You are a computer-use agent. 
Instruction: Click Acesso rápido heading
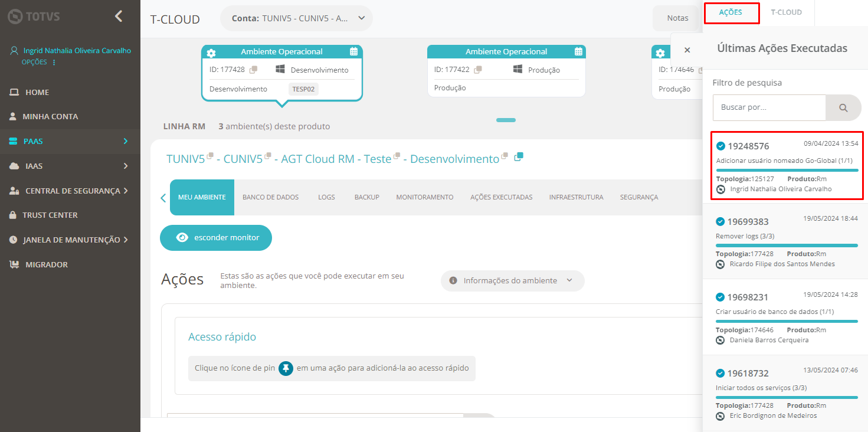tap(222, 337)
